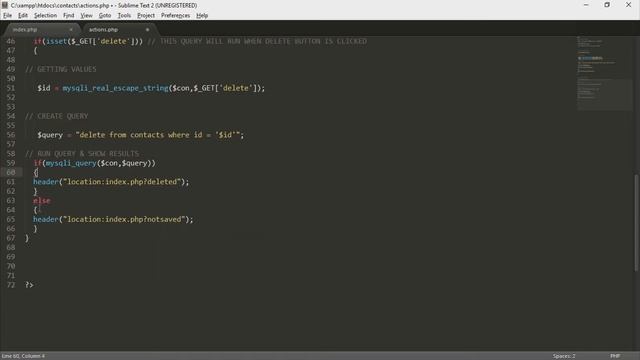Open the Help menu
640x360 pixels.
pos(202,16)
